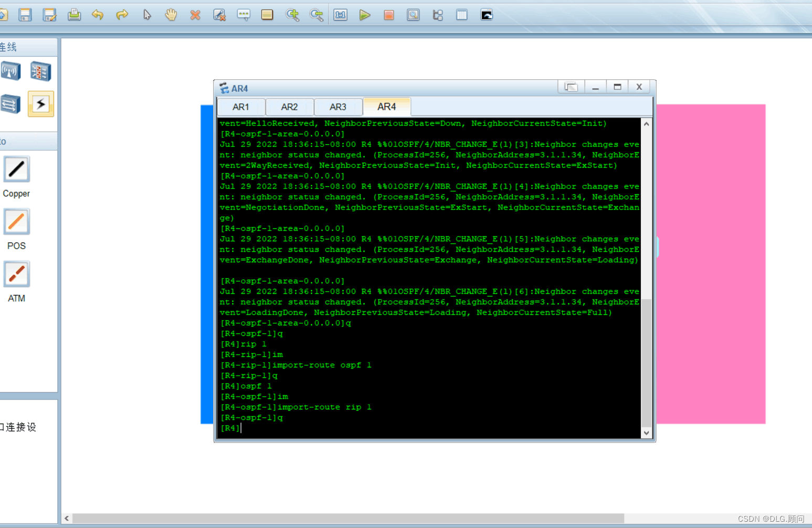The height and width of the screenshot is (528, 812).
Task: Activate the hand pan tool
Action: pos(171,15)
